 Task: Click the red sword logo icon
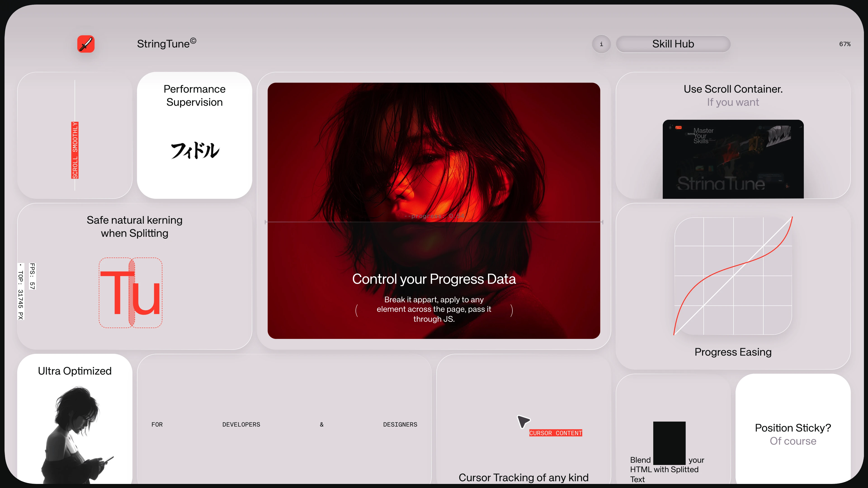(x=86, y=44)
